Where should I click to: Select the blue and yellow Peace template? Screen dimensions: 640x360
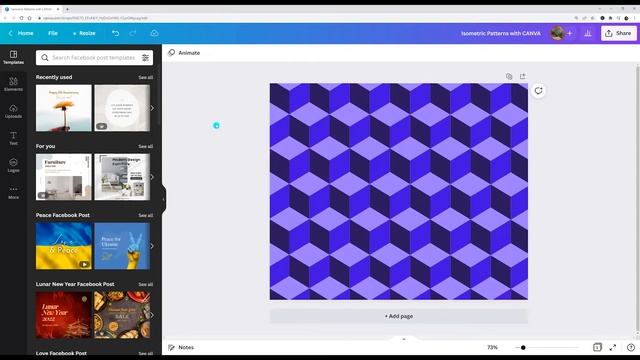[64, 246]
